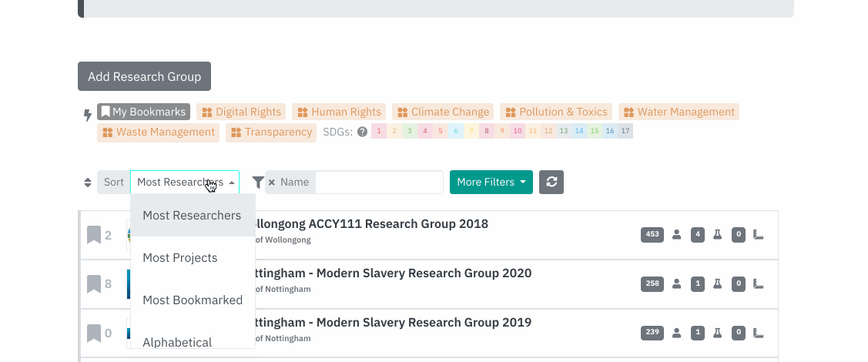Viewport: 868px width, 362px height.
Task: Click the funnel filter icon
Action: [258, 182]
